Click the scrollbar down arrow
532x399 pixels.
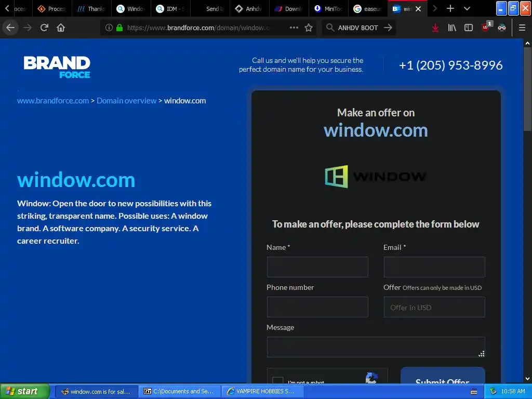pyautogui.click(x=527, y=378)
